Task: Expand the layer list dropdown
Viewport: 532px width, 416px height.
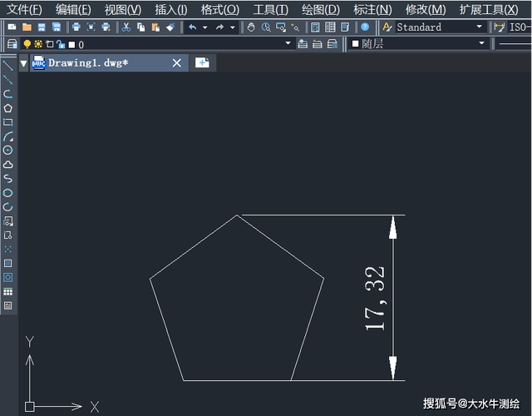Action: [288, 43]
